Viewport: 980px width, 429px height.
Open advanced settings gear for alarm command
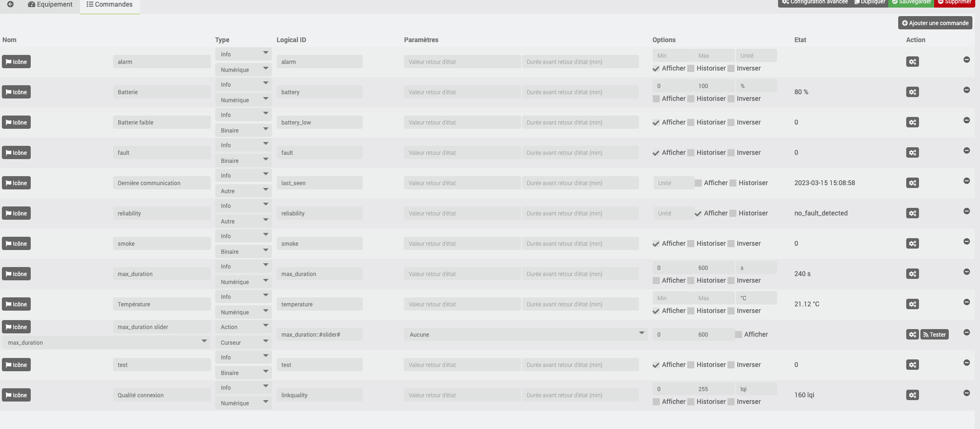point(912,62)
